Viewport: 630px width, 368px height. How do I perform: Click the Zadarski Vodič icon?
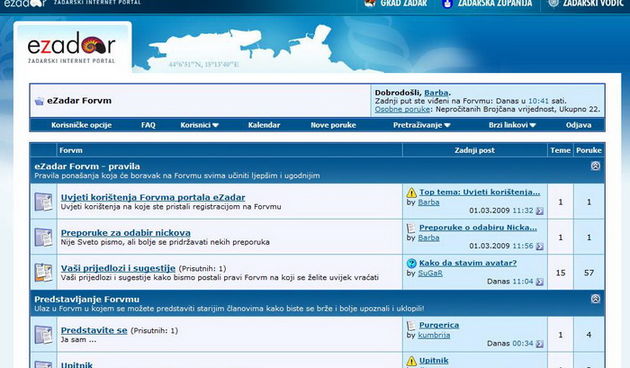click(x=554, y=3)
